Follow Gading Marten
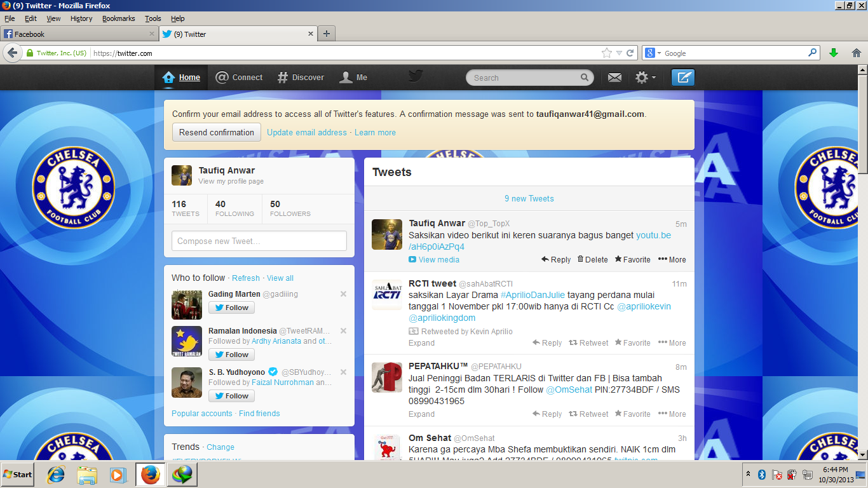The image size is (868, 488). click(x=231, y=308)
